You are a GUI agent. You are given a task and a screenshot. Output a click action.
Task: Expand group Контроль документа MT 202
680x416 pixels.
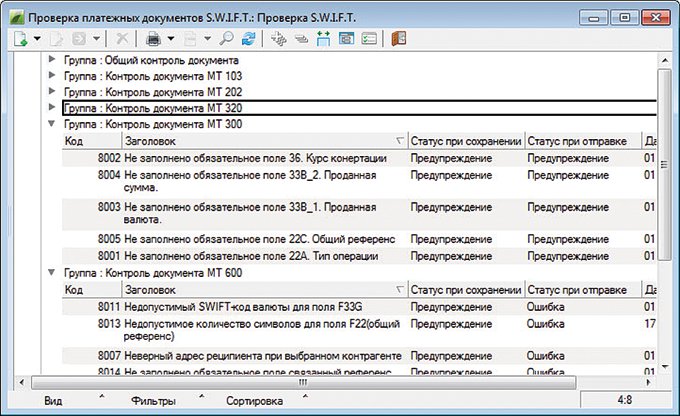[52, 91]
